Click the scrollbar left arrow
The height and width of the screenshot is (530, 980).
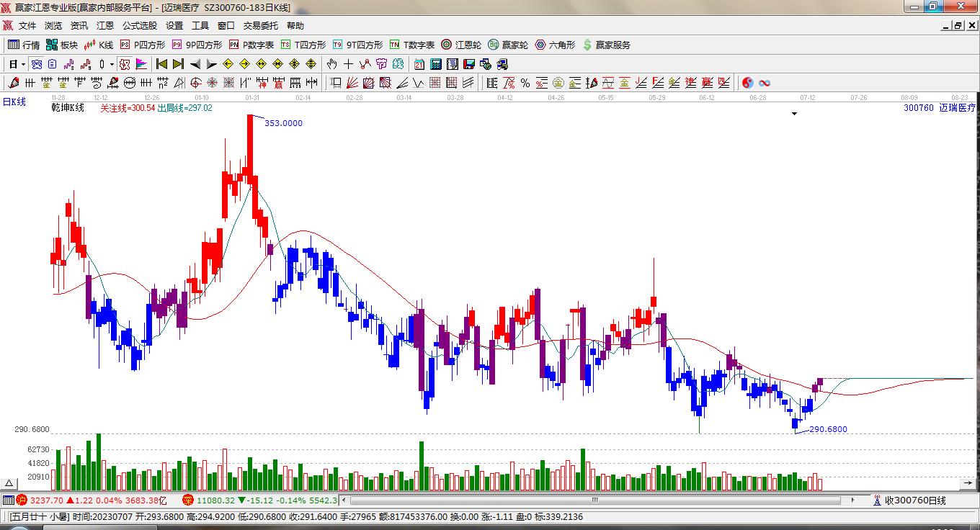[x=344, y=500]
